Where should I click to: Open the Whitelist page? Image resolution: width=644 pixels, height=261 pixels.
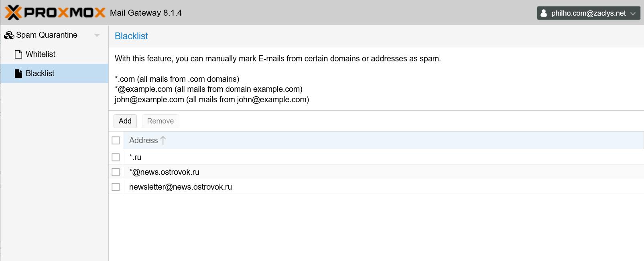click(41, 54)
